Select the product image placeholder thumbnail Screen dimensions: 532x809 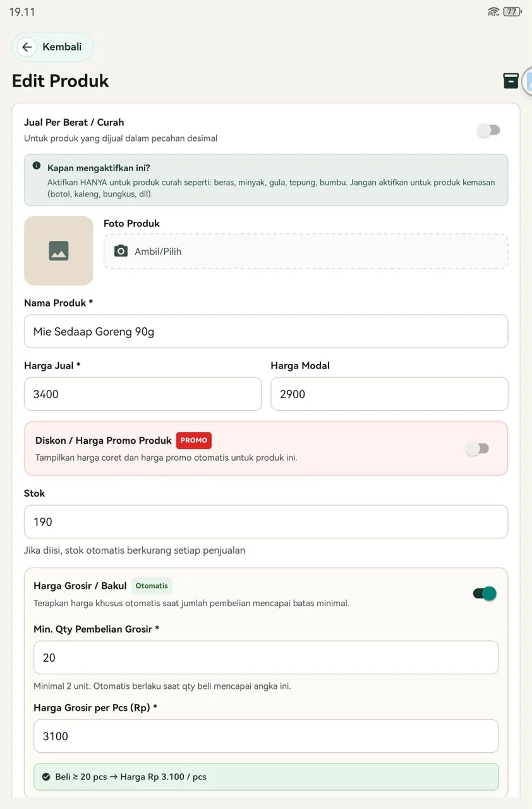click(x=59, y=251)
